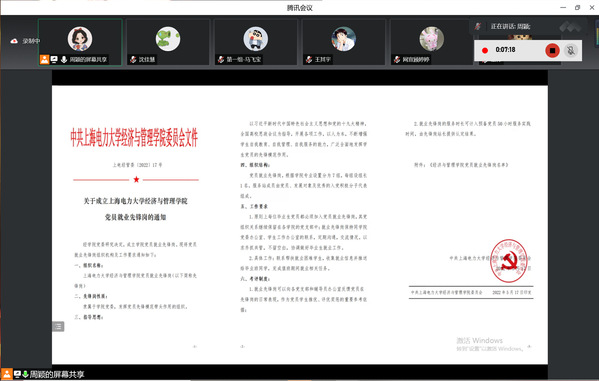Click the recording timer 0:07:18

505,50
